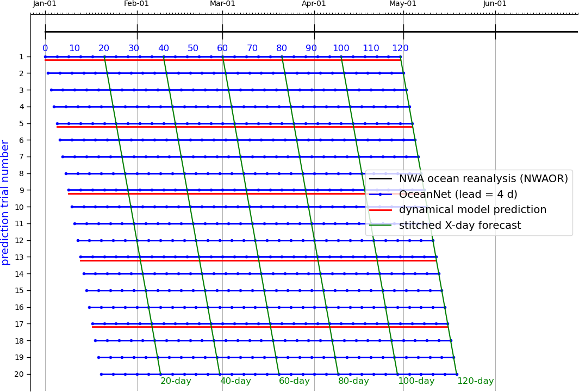Image resolution: width=579 pixels, height=392 pixels.
Task: Click the 80-day green label
Action: (353, 381)
